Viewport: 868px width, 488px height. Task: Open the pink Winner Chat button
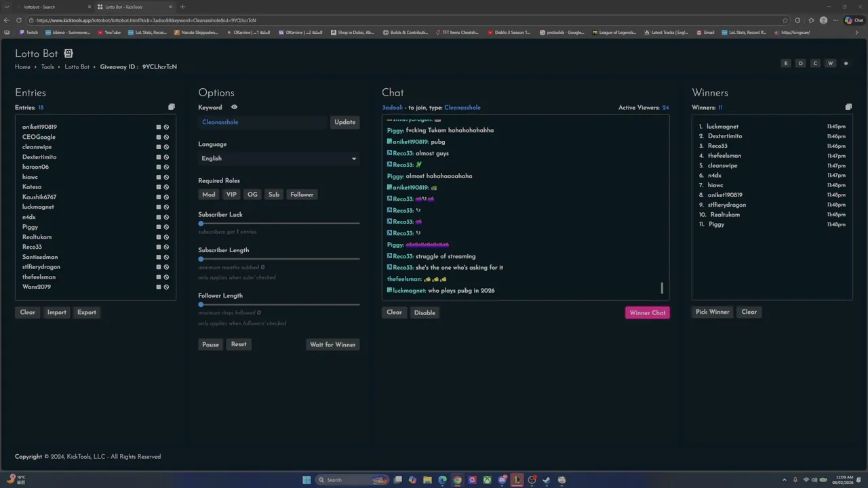point(648,312)
